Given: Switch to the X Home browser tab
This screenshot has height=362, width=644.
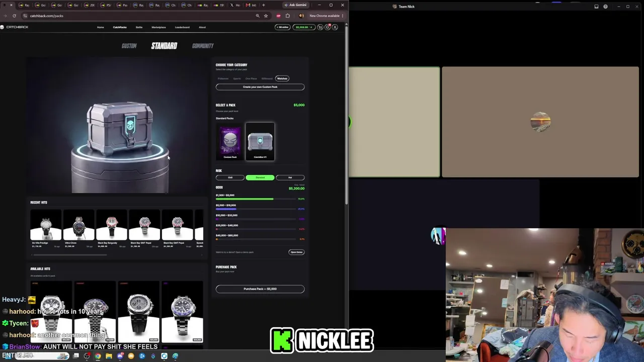Looking at the screenshot, I should click(237, 5).
